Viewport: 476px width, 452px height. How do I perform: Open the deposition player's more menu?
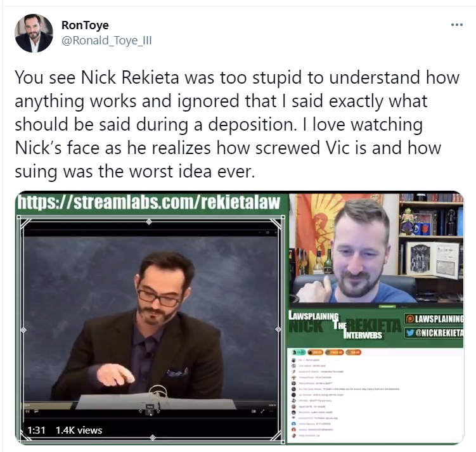click(271, 411)
